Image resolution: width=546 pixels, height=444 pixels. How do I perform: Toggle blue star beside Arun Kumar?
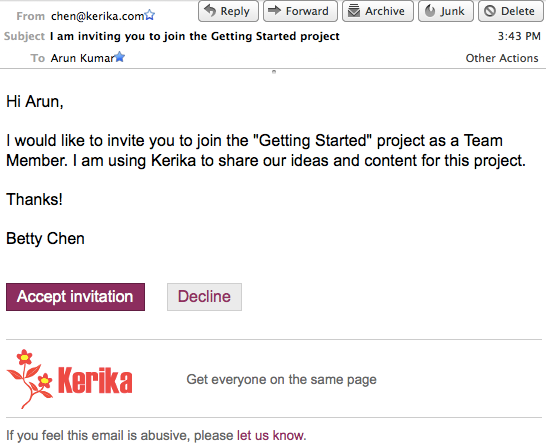tap(119, 57)
